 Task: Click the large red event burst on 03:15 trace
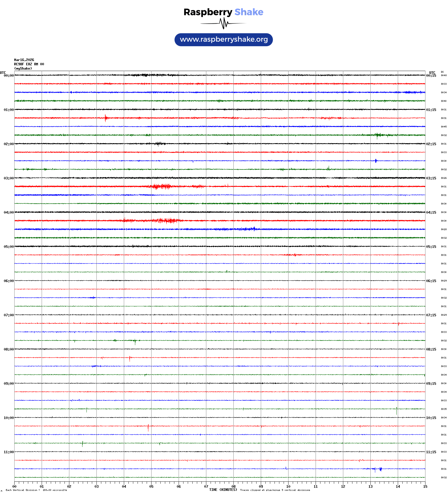tap(162, 187)
